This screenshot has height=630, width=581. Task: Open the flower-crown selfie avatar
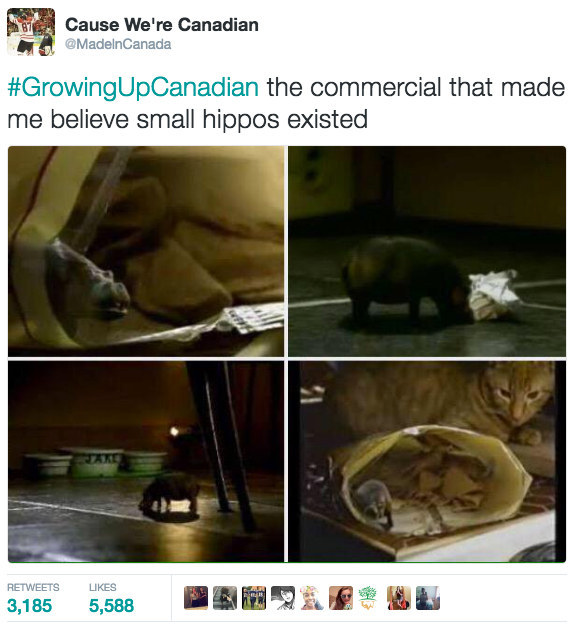point(312,598)
